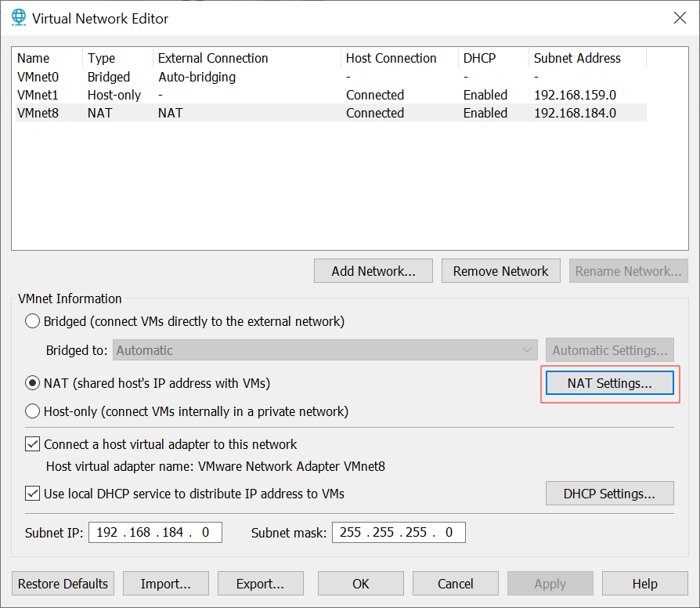Screen dimensions: 700x608
Task: Select the VMnet0 network row
Action: point(330,77)
